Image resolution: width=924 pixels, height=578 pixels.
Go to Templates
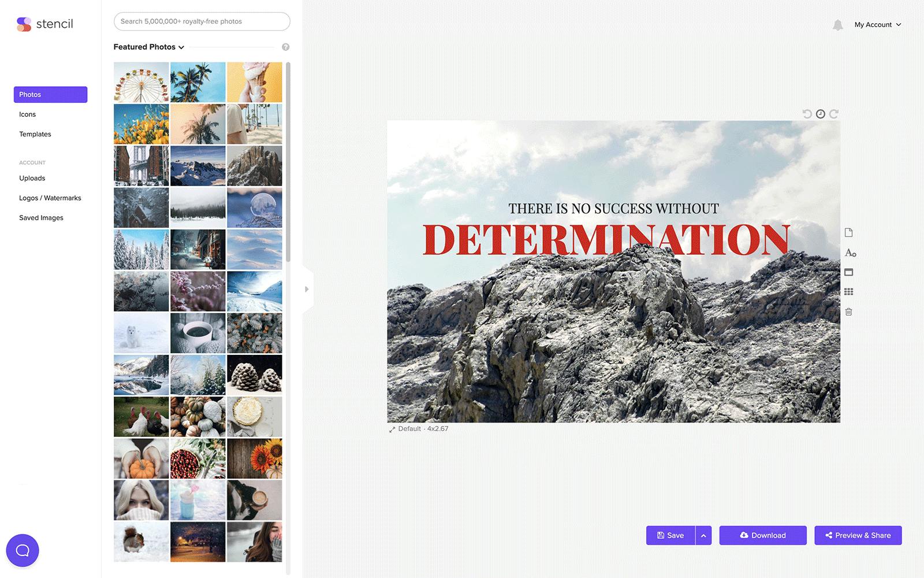click(x=35, y=134)
